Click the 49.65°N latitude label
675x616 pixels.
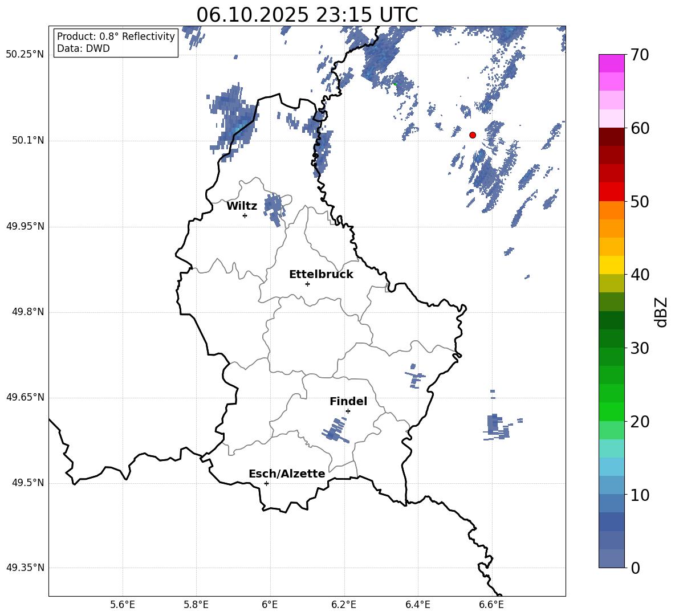[25, 397]
